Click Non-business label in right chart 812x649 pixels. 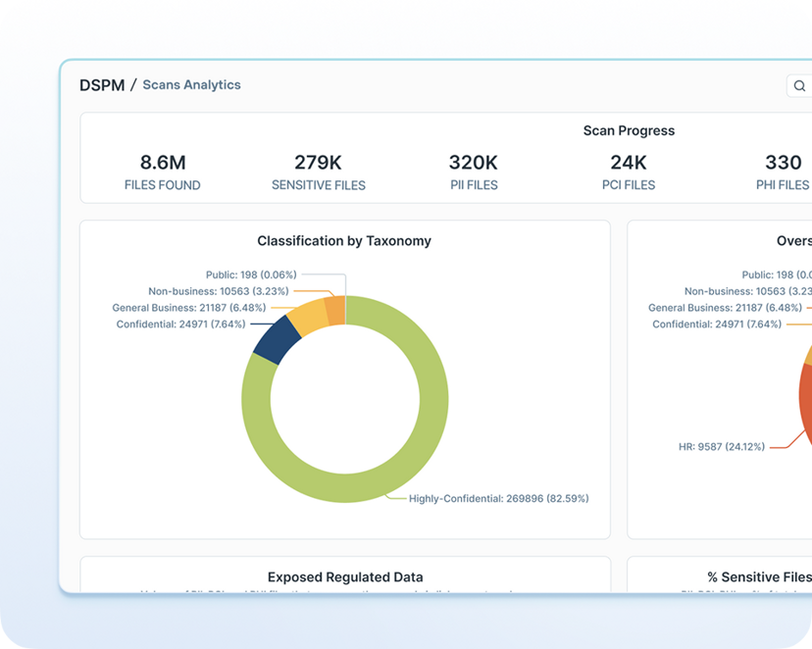tap(748, 291)
